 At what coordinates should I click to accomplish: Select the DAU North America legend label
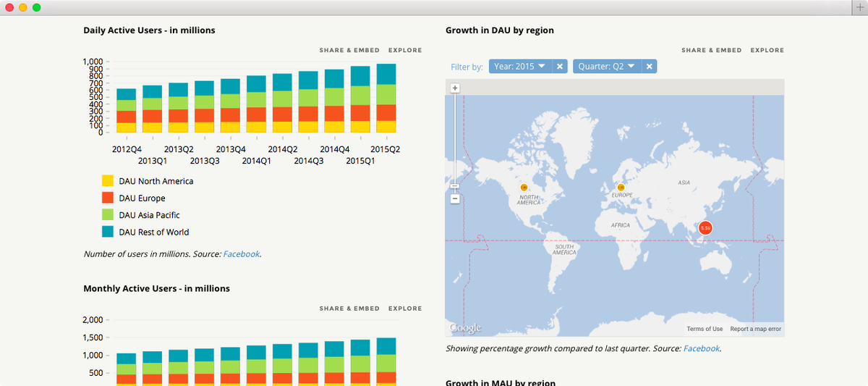click(156, 181)
